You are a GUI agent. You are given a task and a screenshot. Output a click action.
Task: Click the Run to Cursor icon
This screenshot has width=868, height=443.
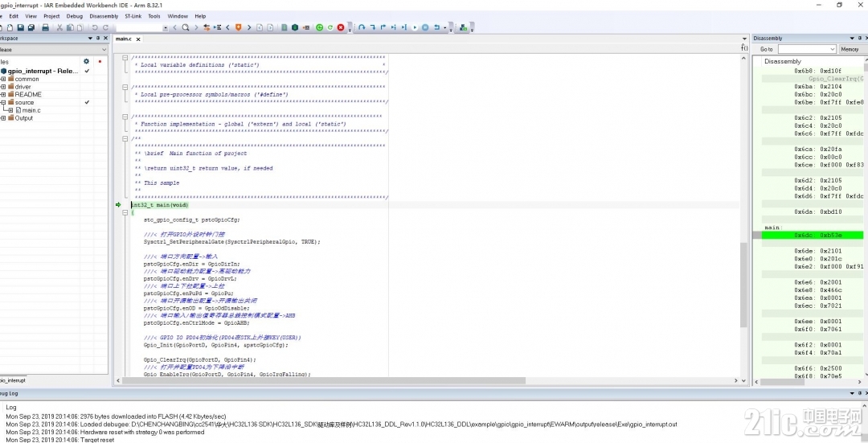(403, 27)
